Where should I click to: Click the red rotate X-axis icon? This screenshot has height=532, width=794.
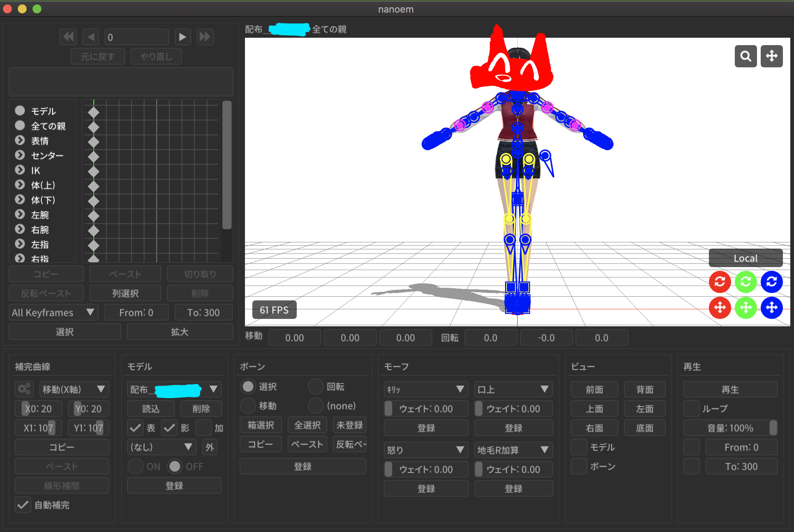click(720, 282)
